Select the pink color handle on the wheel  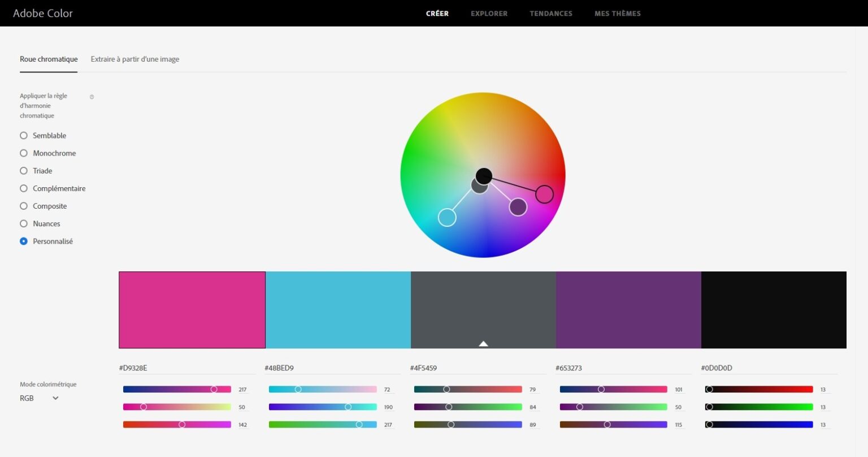544,193
